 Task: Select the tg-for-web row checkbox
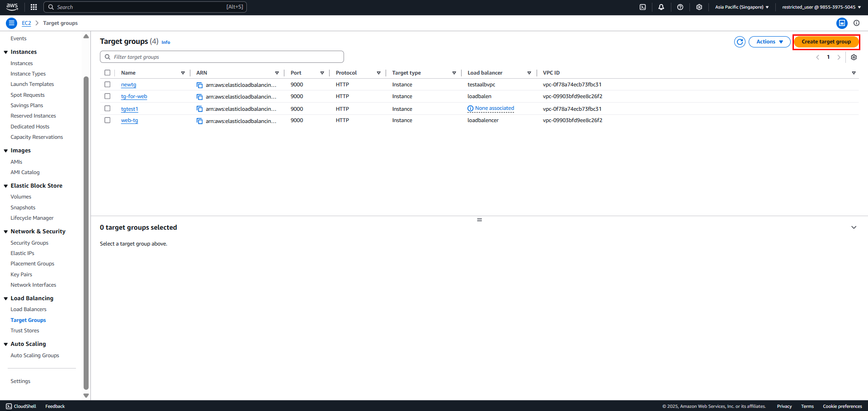pyautogui.click(x=107, y=96)
